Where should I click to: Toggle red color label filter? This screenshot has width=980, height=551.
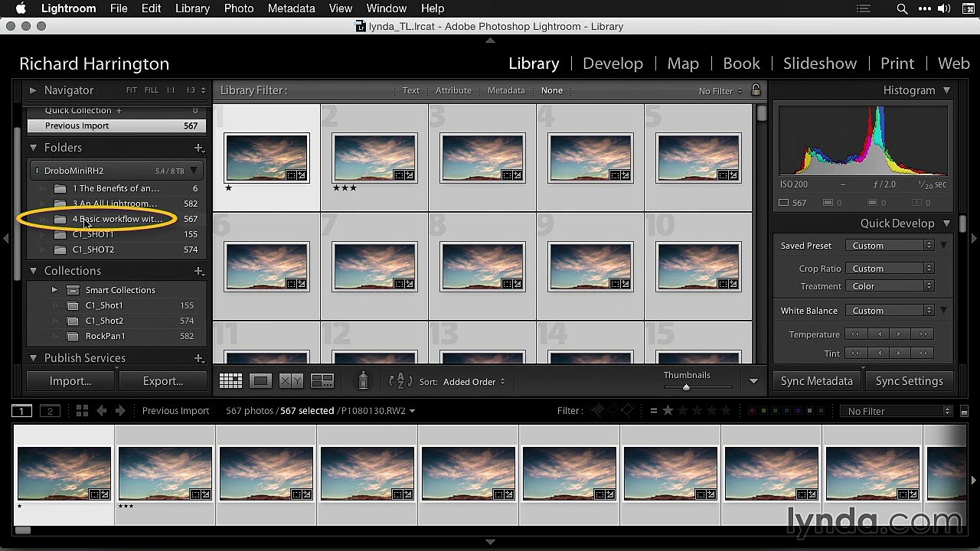pos(752,411)
